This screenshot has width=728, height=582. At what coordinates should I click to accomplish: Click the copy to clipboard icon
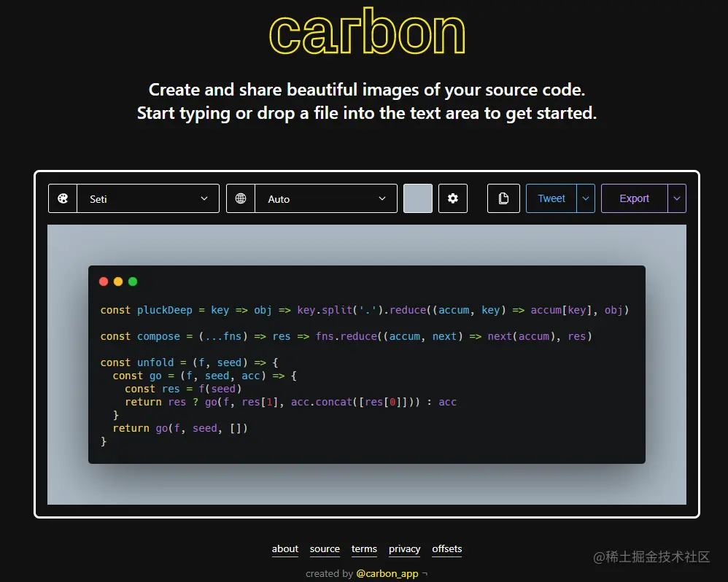(503, 198)
